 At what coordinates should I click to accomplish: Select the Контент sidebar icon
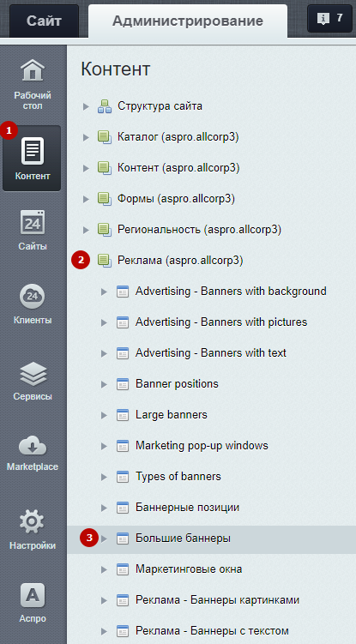32,151
